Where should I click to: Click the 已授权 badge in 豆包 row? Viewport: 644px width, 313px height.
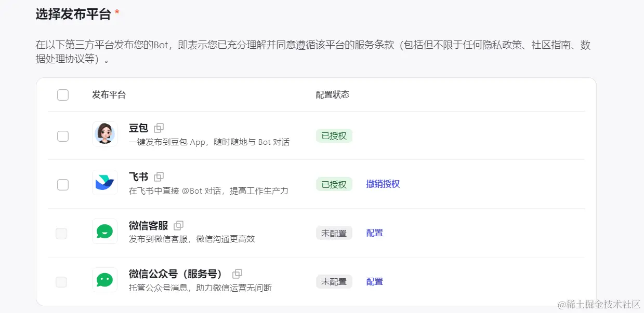[x=334, y=136]
